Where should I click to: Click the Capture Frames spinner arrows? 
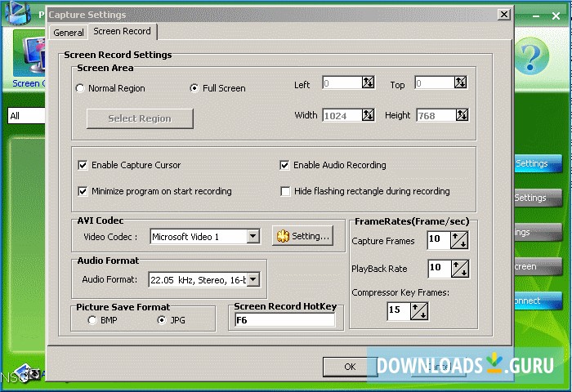click(459, 240)
